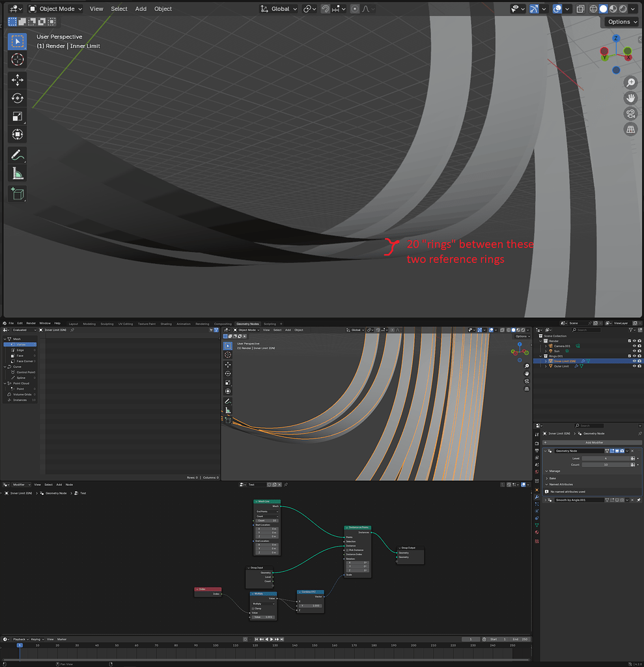
Task: Switch to material preview shading in top header
Action: 613,9
